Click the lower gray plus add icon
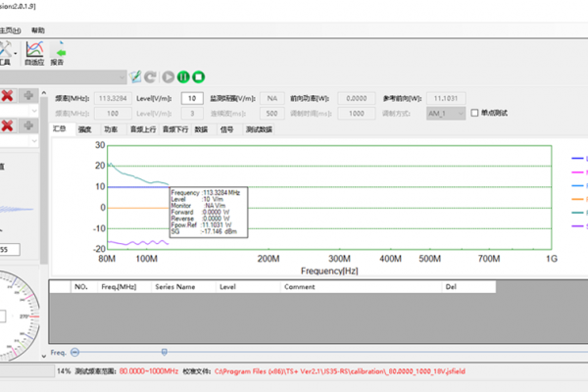The width and height of the screenshot is (588, 392). pyautogui.click(x=31, y=125)
